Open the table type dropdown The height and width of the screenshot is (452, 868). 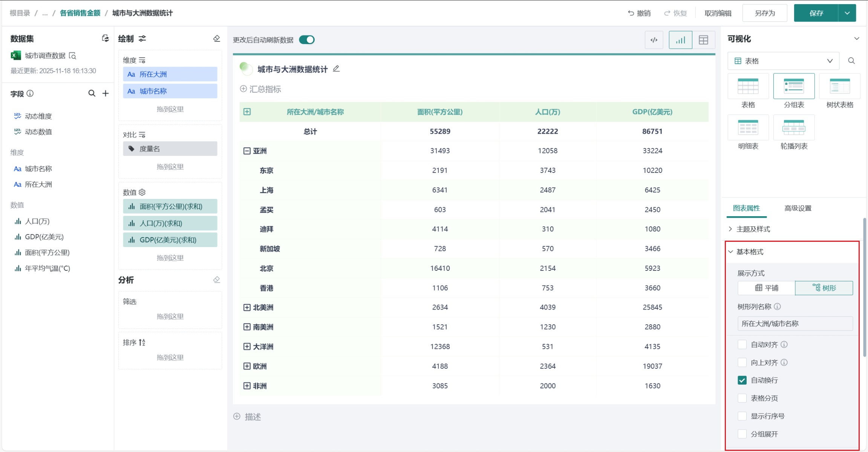click(783, 61)
